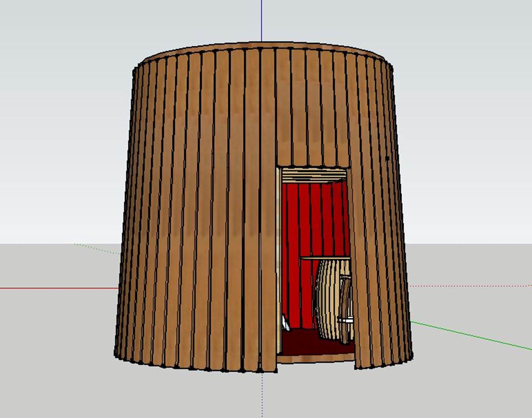Click the slatted ceiling above the doorway
This screenshot has height=418, width=532.
[313, 176]
